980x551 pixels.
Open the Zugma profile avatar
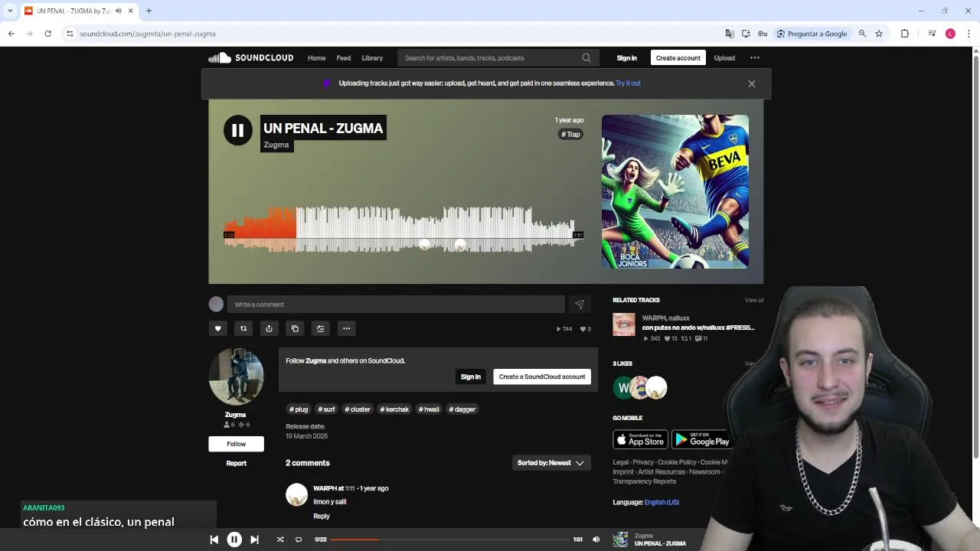point(237,376)
